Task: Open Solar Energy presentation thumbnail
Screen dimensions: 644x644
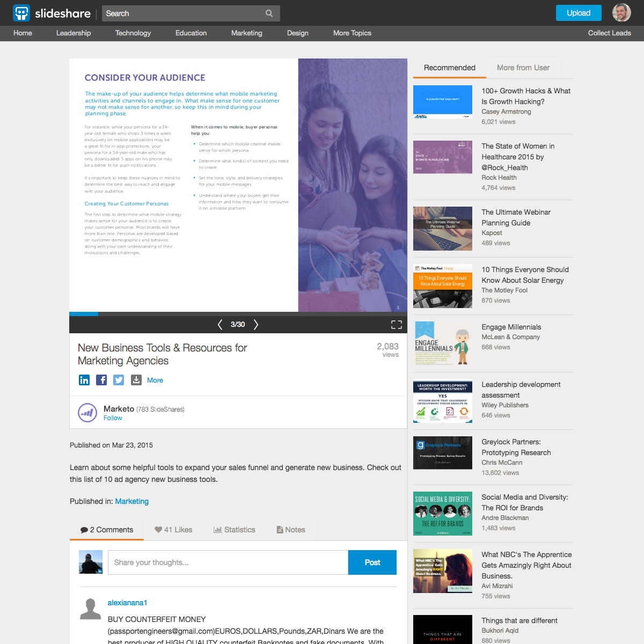Action: (443, 286)
